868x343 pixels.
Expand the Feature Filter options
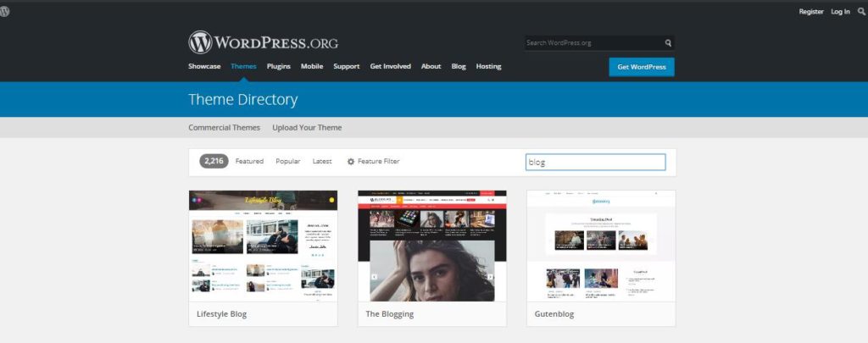(373, 162)
